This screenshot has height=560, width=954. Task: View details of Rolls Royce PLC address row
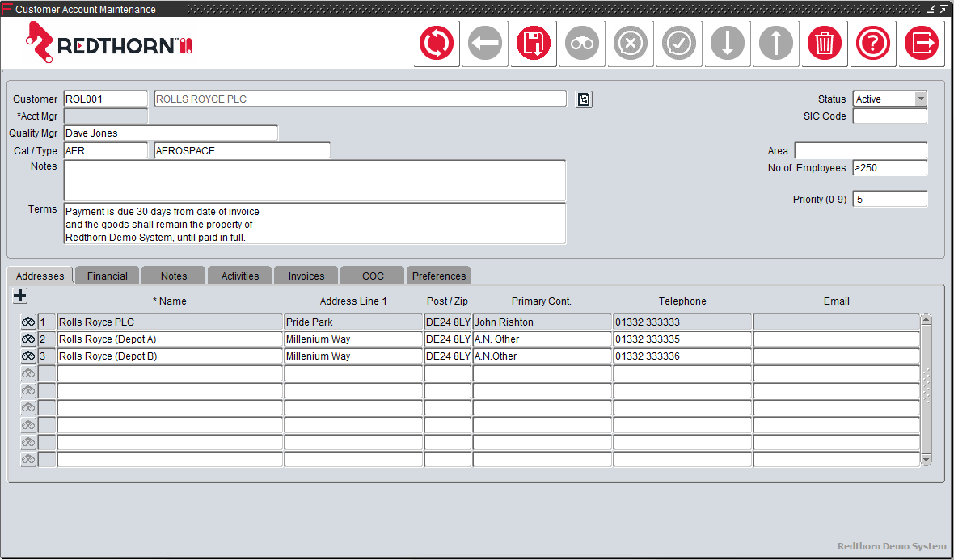tap(27, 322)
